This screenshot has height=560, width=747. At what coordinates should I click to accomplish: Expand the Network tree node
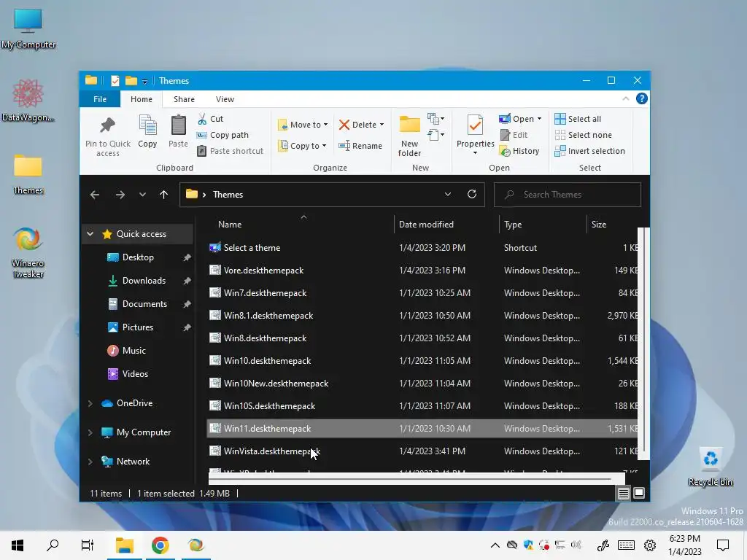90,462
